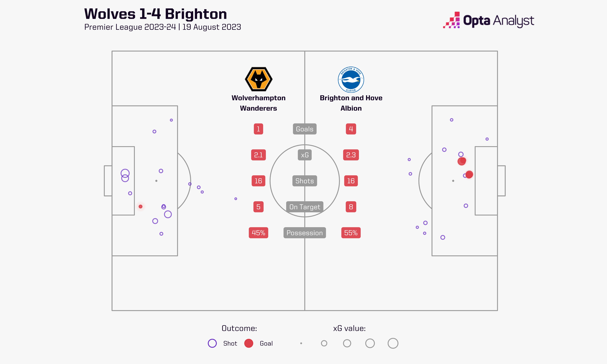Viewport: 607px width, 364px height.
Task: Click Wolves' 2.1 xG badge
Action: [258, 155]
